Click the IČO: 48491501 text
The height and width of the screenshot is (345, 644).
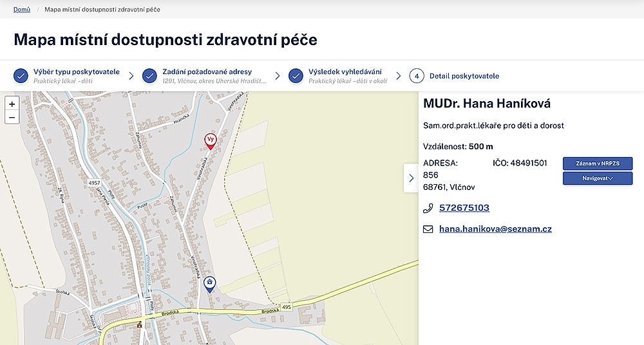pyautogui.click(x=520, y=163)
